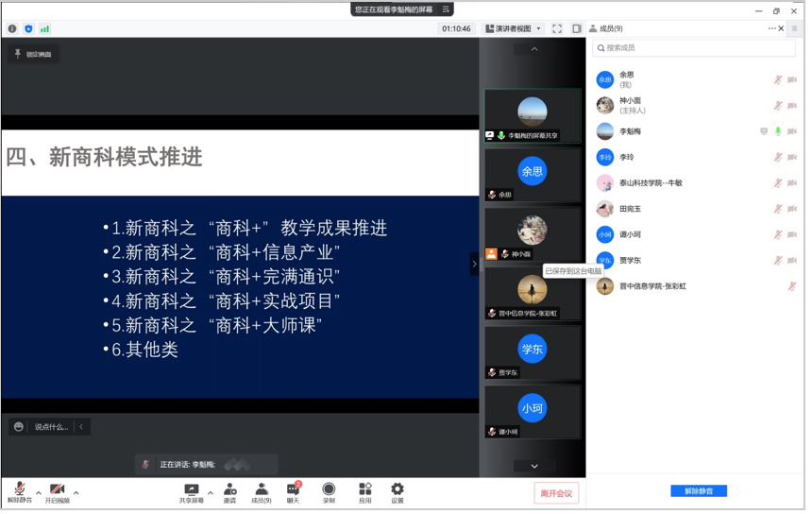The width and height of the screenshot is (812, 514).
Task: Open the screen sharing banner menu icon
Action: point(446,9)
